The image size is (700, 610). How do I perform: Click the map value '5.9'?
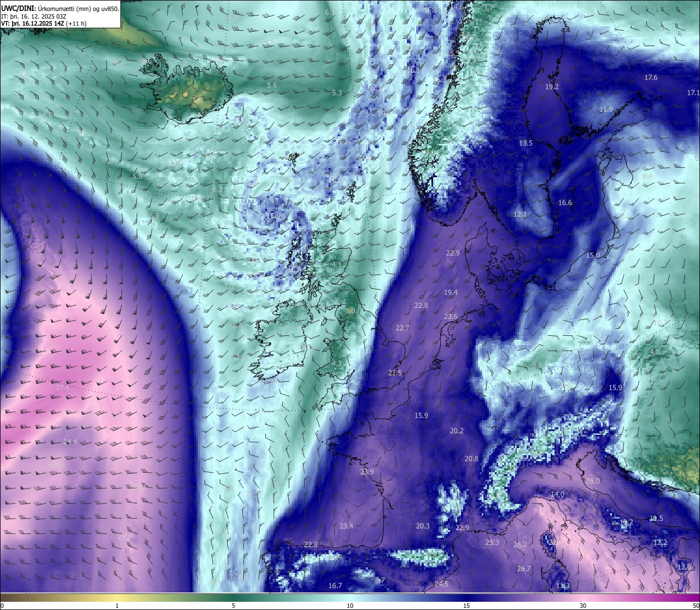tap(154, 216)
